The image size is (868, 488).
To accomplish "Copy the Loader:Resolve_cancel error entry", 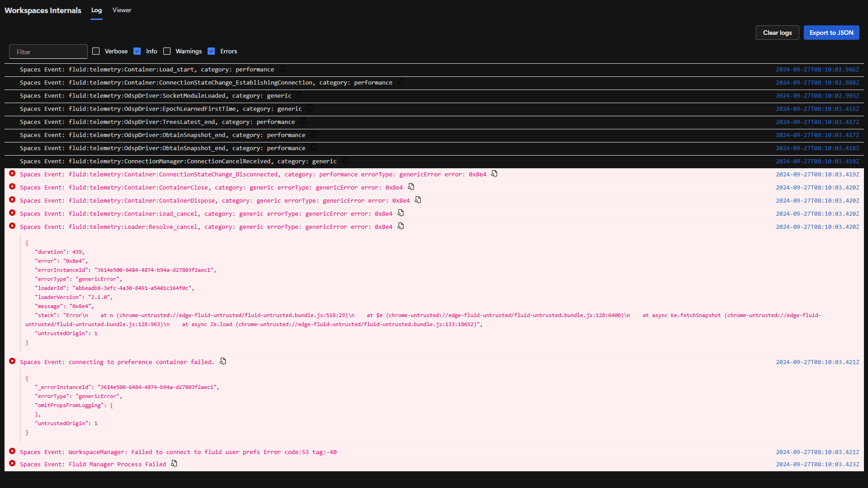I will coord(400,226).
